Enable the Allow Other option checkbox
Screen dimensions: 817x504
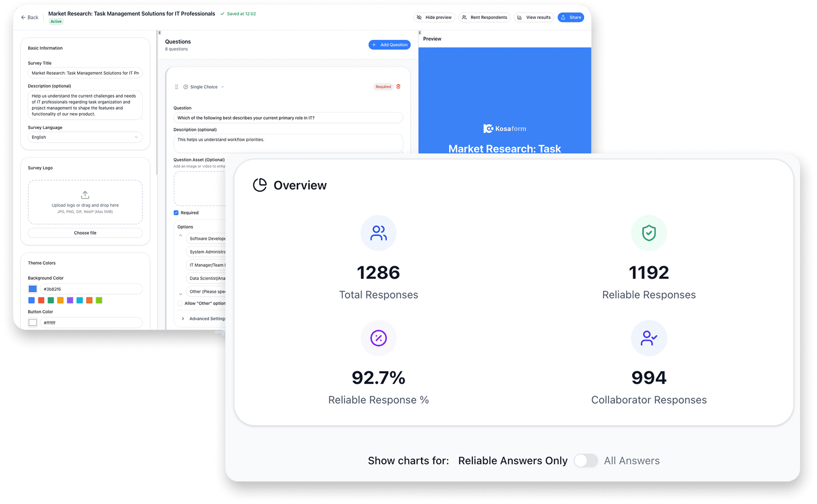point(180,303)
